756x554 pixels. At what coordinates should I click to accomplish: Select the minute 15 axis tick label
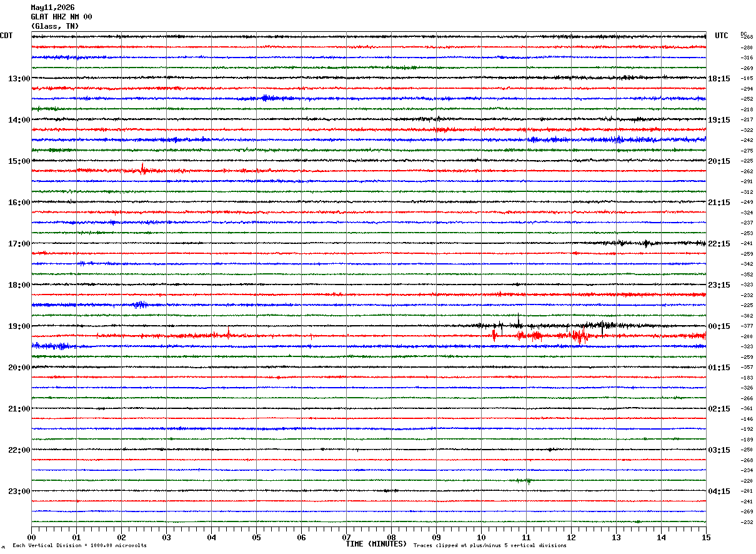point(706,538)
